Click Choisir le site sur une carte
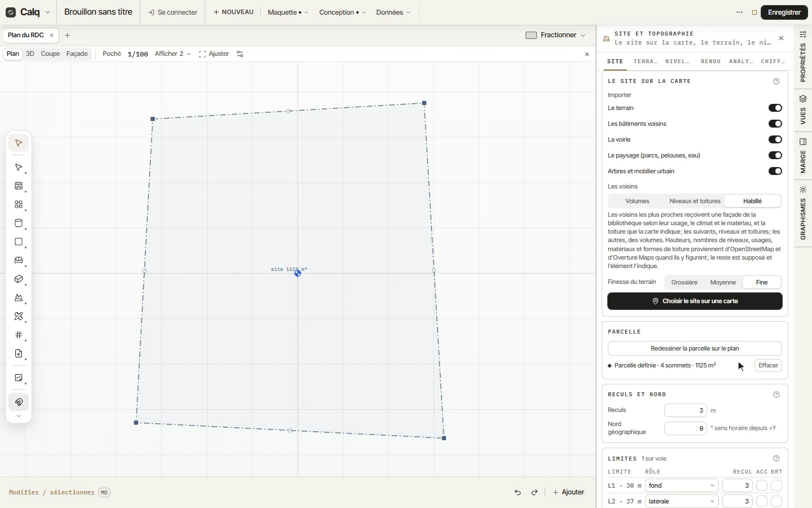This screenshot has width=812, height=508. (x=695, y=301)
